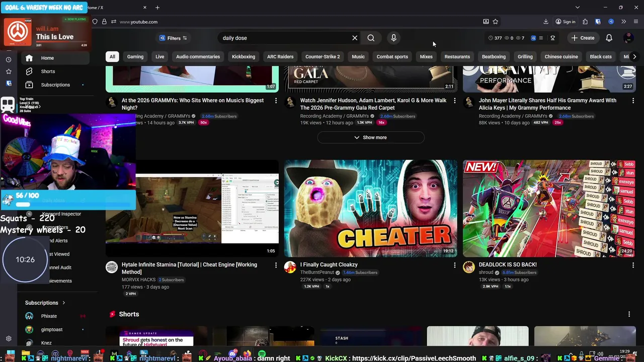
Task: Show more browser toolbar items chevron
Action: pos(623,22)
